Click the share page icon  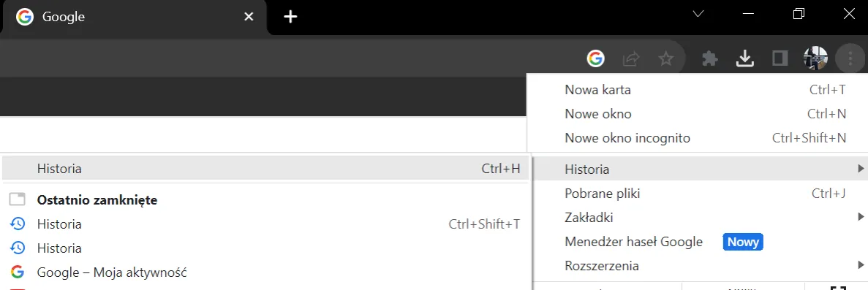click(631, 58)
